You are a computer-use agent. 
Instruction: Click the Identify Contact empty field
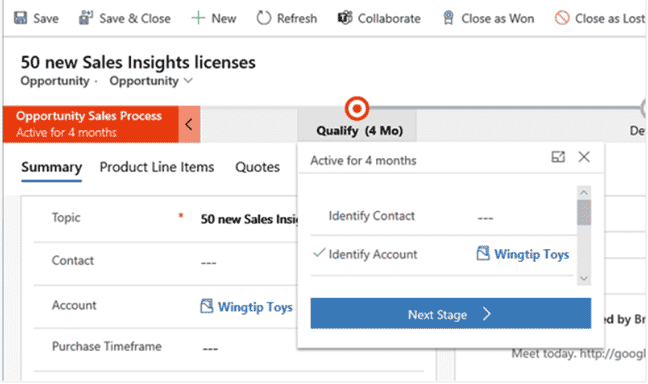(x=525, y=217)
